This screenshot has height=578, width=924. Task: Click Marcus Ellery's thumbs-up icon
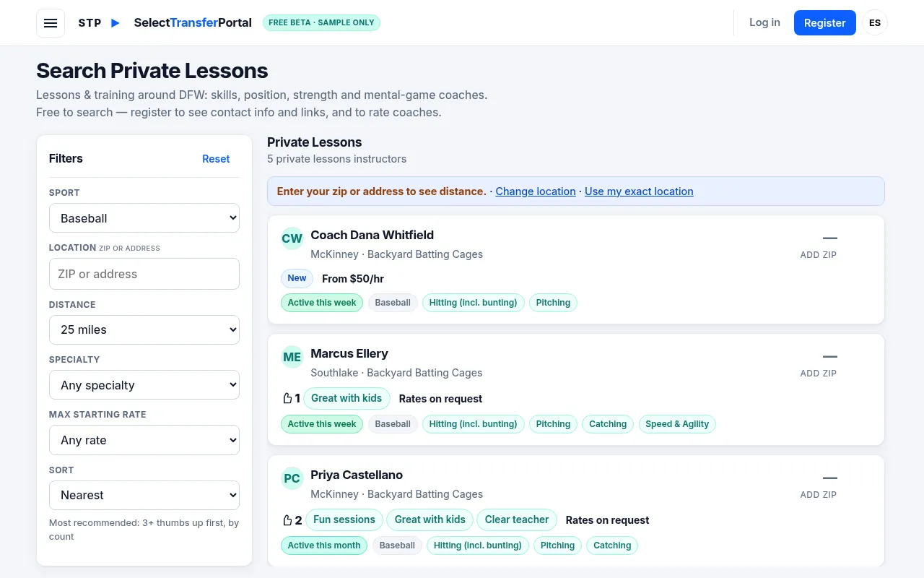(x=287, y=399)
